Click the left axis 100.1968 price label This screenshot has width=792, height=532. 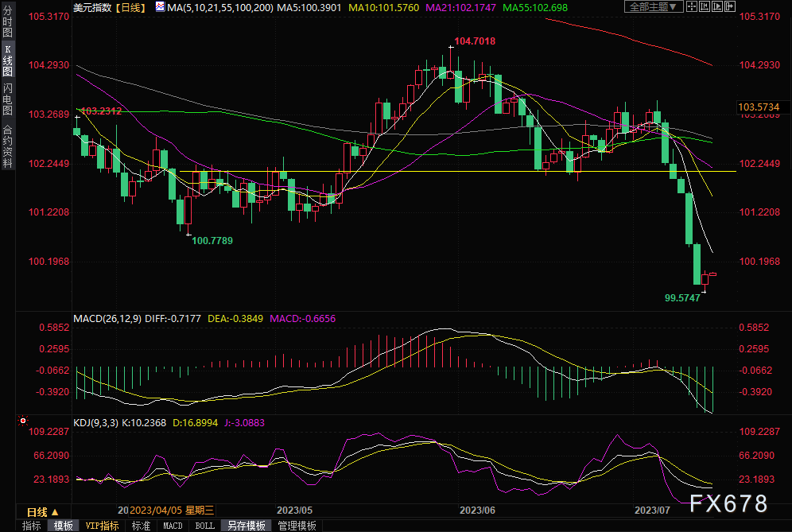[x=49, y=262]
